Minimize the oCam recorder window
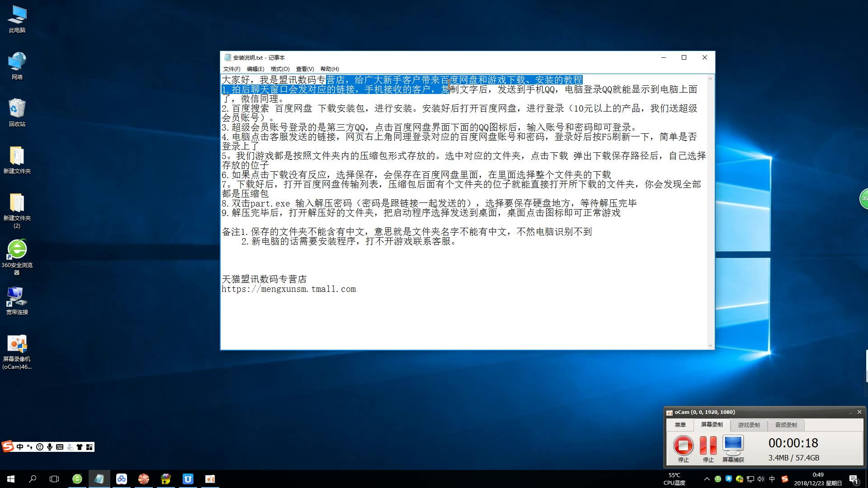 click(x=850, y=412)
